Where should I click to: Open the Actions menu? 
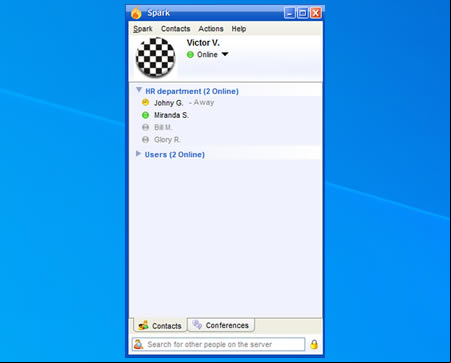coord(211,29)
